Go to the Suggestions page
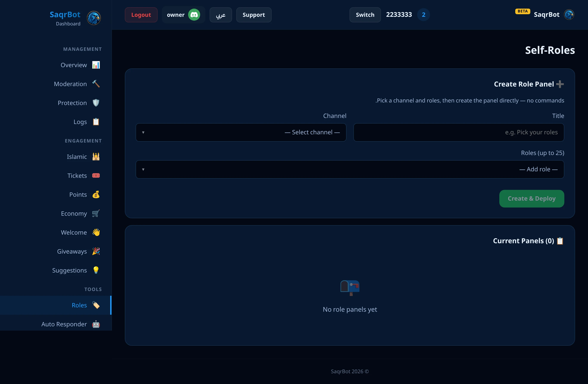Image resolution: width=588 pixels, height=384 pixels. point(56,270)
